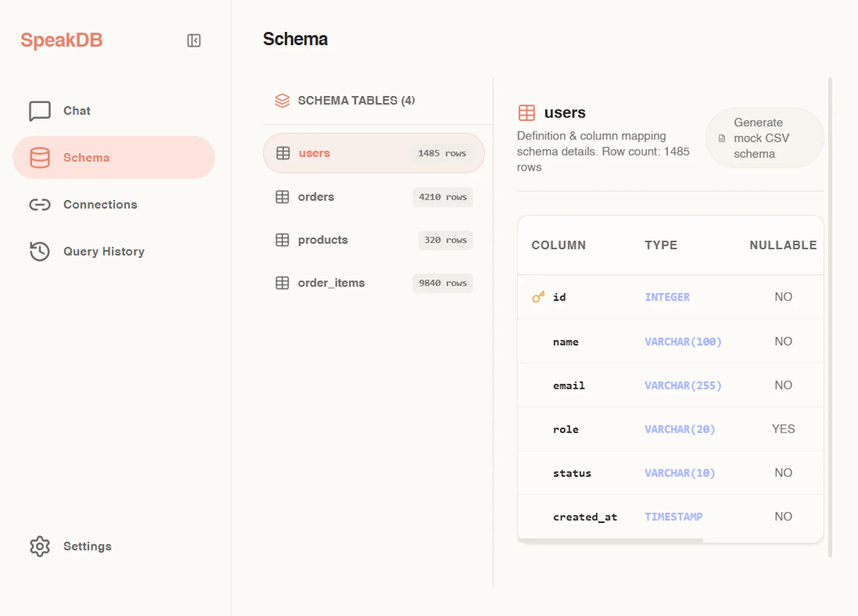Viewport: 858px width, 616px height.
Task: Click the VARCHAR(255) type value
Action: point(683,385)
